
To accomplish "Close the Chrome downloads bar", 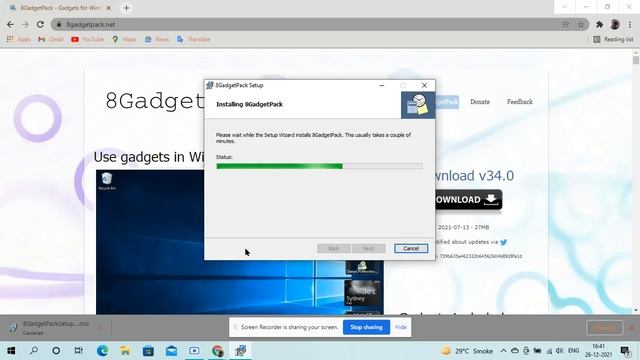I will (631, 327).
